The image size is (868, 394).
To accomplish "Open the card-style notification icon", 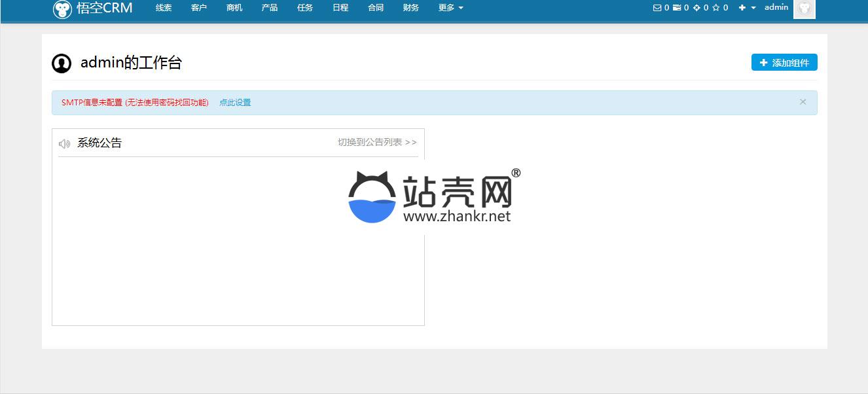I will click(677, 8).
